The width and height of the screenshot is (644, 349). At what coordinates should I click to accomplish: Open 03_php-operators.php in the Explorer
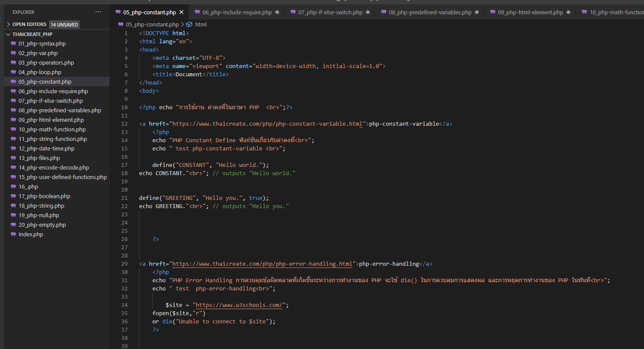pos(46,62)
